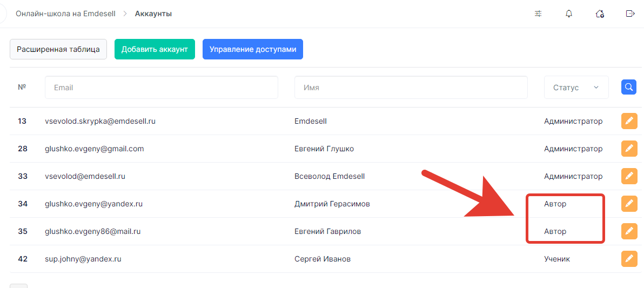The image size is (644, 288).
Task: Focus the Имя filter input field
Action: point(411,88)
